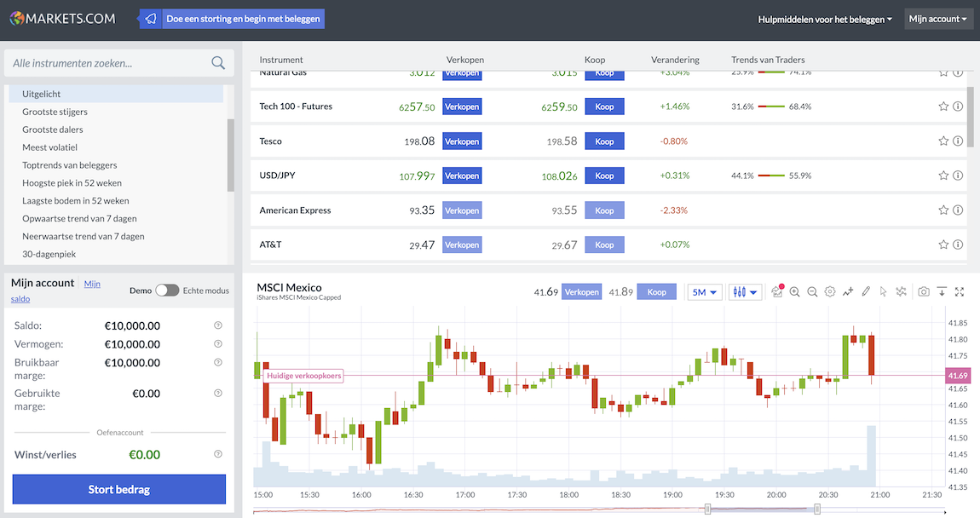Click the help icon next to Vermogen
This screenshot has width=980, height=518.
click(x=218, y=343)
